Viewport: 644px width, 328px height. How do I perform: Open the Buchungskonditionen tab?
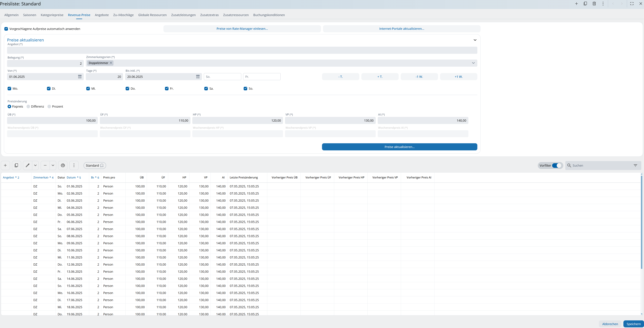pyautogui.click(x=269, y=15)
